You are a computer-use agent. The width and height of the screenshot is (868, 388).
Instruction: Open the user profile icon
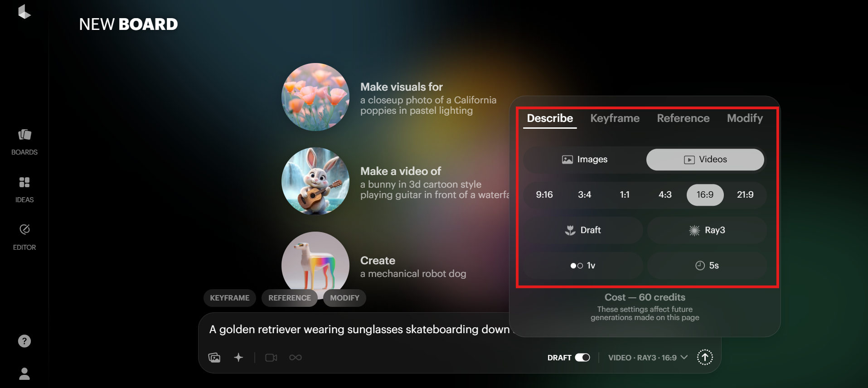tap(24, 373)
